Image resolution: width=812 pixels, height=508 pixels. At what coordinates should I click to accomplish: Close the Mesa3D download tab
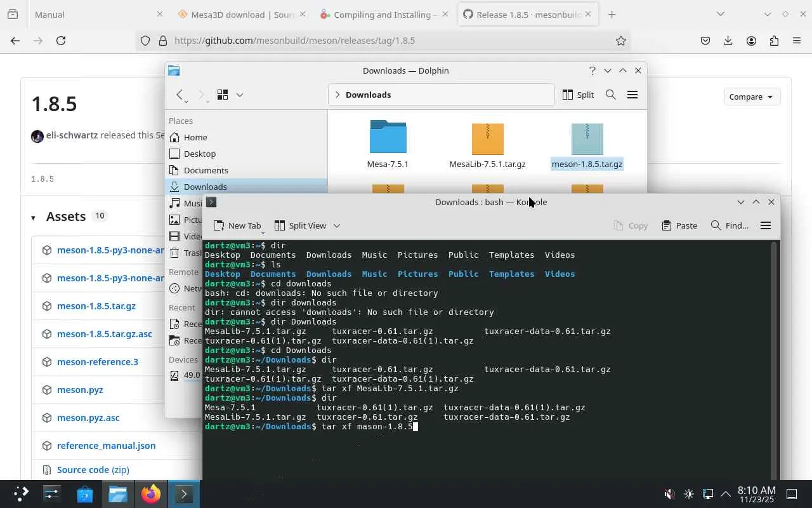click(303, 14)
